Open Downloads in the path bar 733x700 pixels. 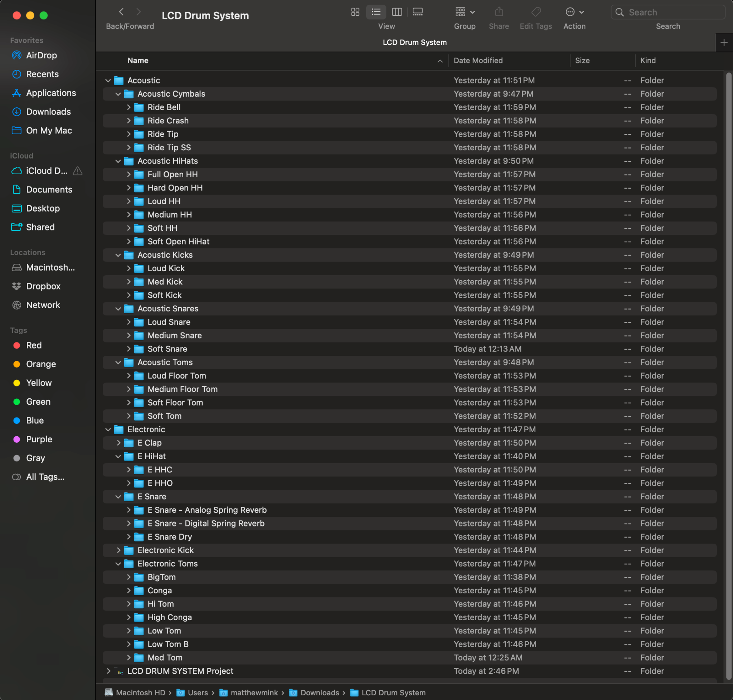pos(315,693)
